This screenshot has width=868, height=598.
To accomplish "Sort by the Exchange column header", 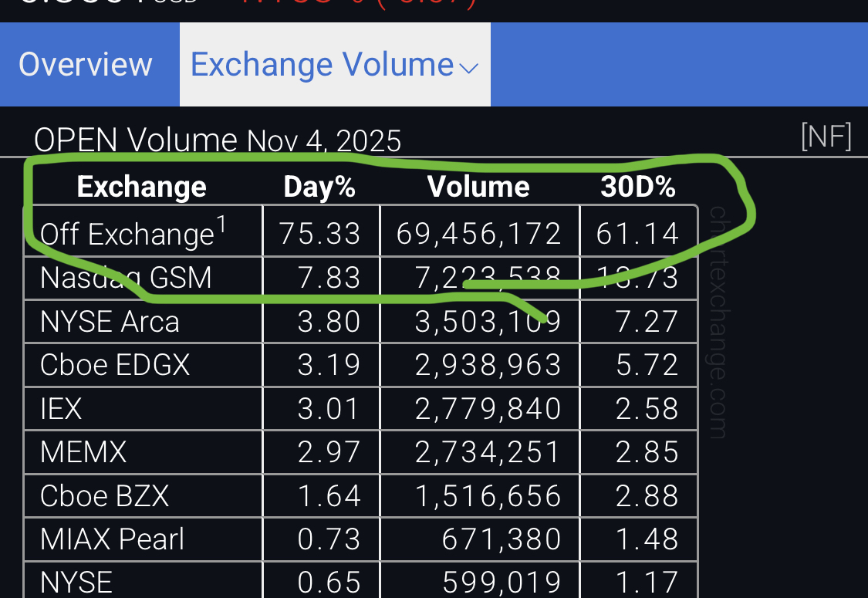I will (x=142, y=187).
